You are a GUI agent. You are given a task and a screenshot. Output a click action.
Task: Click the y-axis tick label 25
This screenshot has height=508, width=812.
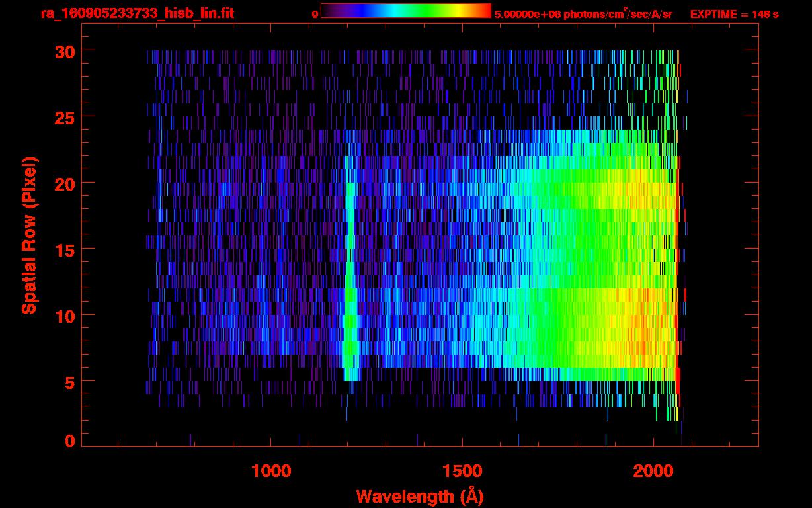coord(64,117)
